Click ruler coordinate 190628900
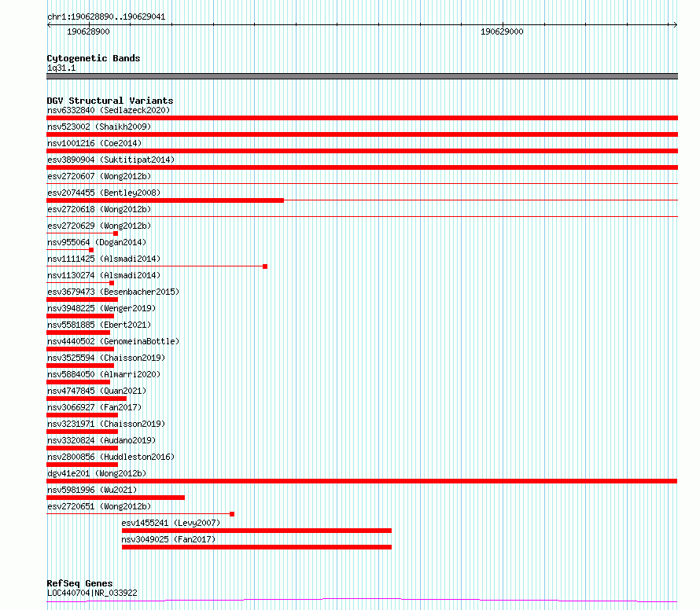 pyautogui.click(x=88, y=31)
